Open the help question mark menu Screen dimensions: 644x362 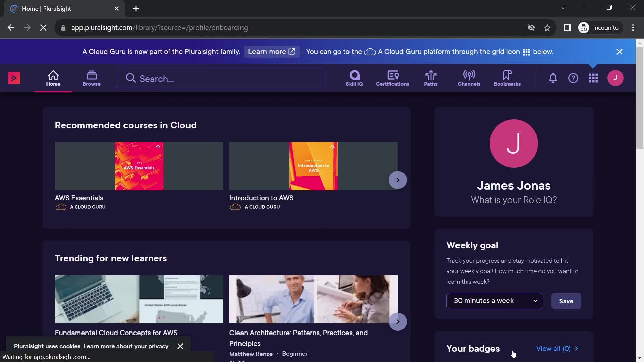pyautogui.click(x=573, y=78)
